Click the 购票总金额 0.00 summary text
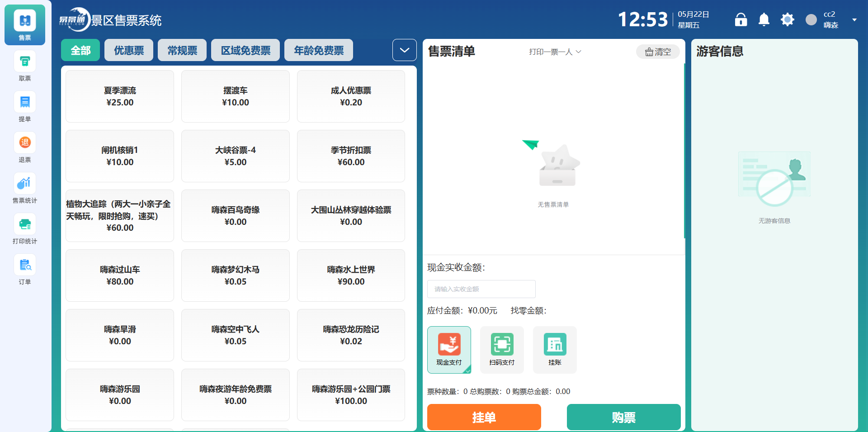The image size is (868, 432). [541, 391]
